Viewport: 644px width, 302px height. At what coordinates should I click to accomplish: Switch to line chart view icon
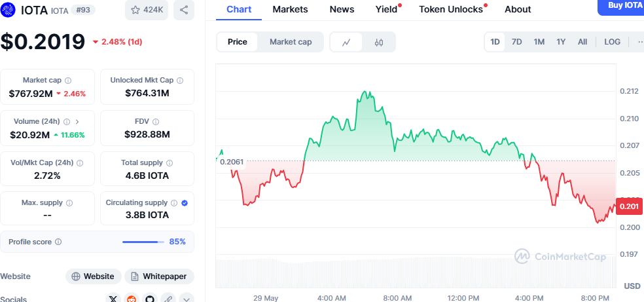pos(346,42)
